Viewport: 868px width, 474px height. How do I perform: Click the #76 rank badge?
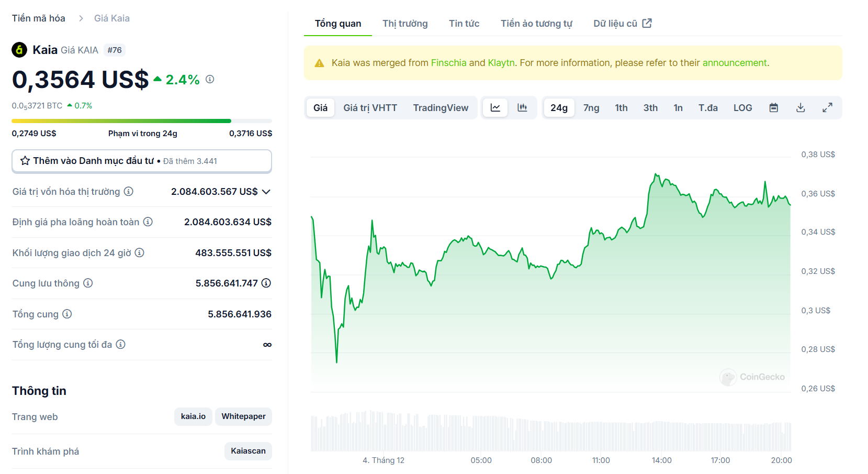115,50
